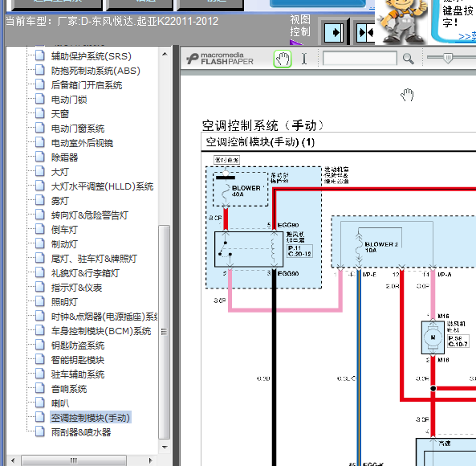Click the Macromedia FlashPaper logo

click(220, 59)
